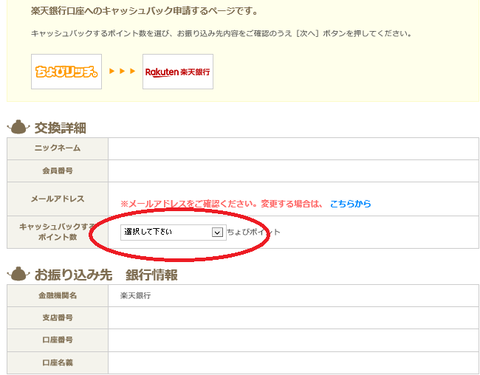Click the teapot icon beside お振り込み先
Viewport: 480px width, 375px height.
tap(18, 274)
